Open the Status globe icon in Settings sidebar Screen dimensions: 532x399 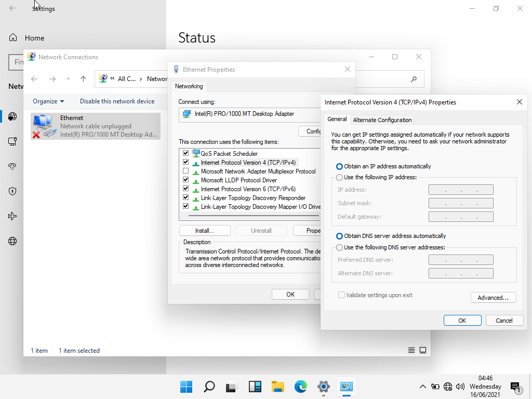point(12,117)
